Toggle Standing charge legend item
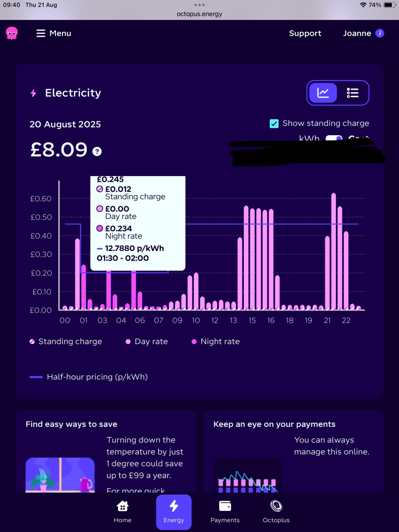The height and width of the screenshot is (532, 399). click(66, 341)
